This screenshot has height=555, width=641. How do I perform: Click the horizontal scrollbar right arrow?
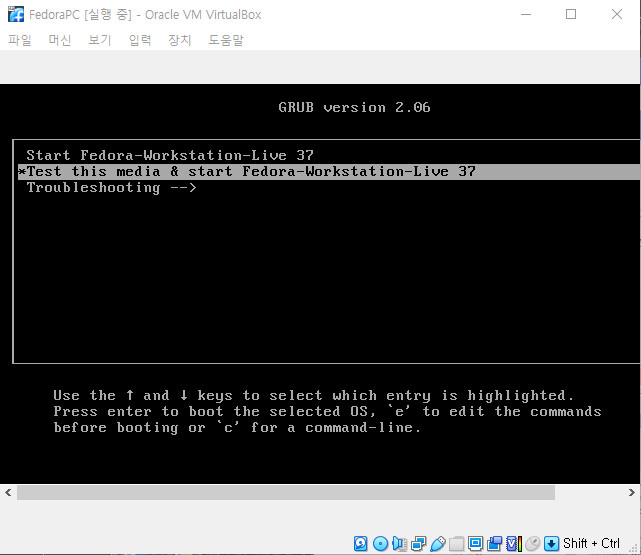click(632, 493)
